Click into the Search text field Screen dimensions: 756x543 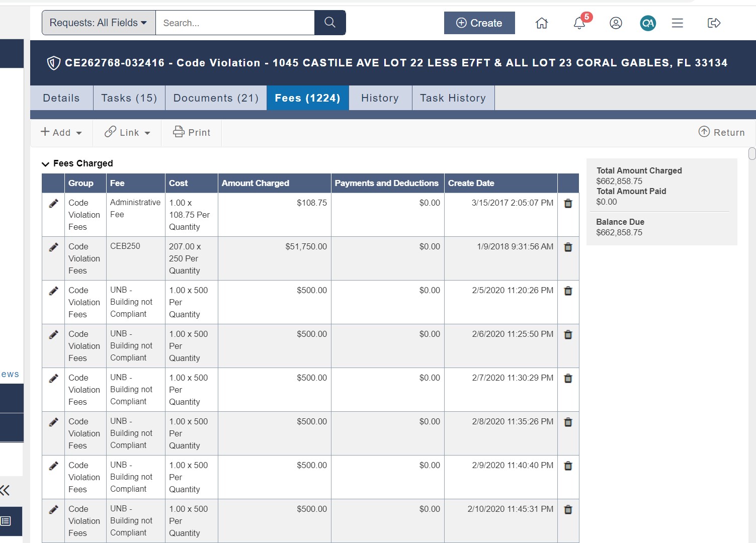click(234, 23)
